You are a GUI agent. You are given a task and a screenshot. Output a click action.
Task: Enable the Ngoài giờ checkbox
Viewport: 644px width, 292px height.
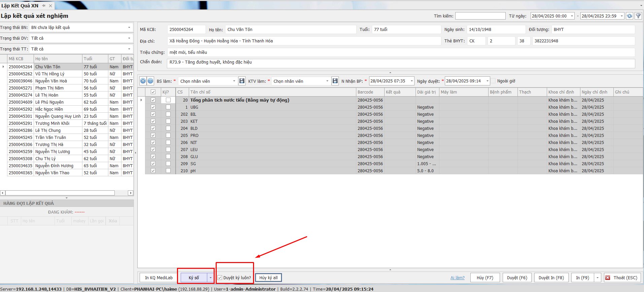[493, 81]
